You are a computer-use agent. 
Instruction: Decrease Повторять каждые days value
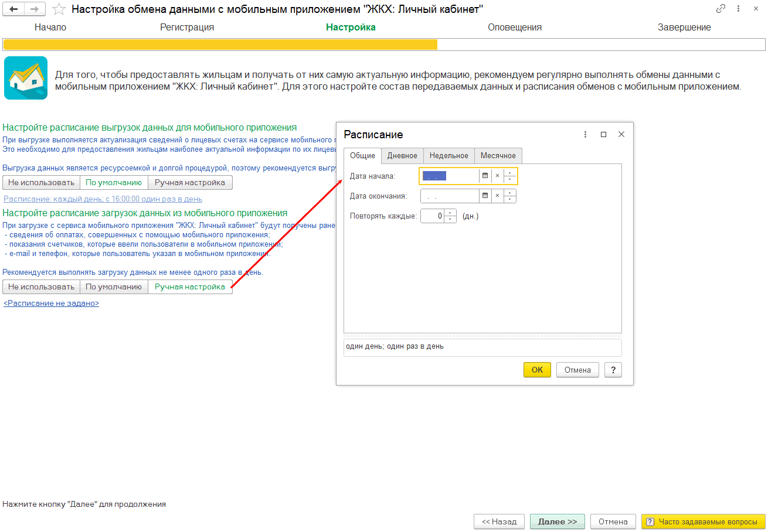450,219
